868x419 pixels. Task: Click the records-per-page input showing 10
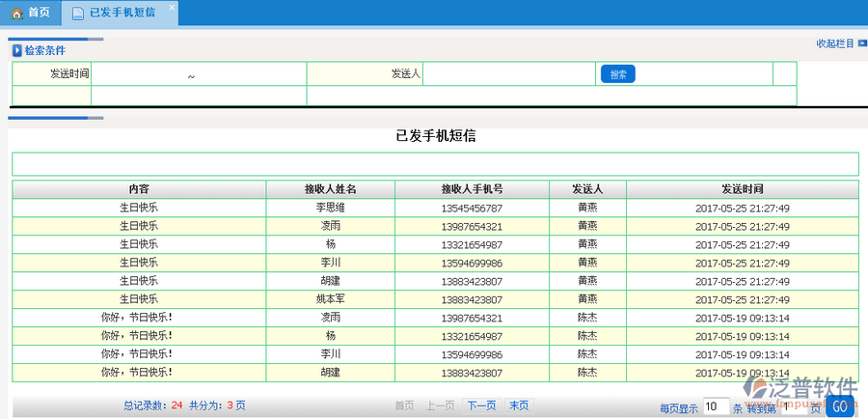[x=716, y=406]
